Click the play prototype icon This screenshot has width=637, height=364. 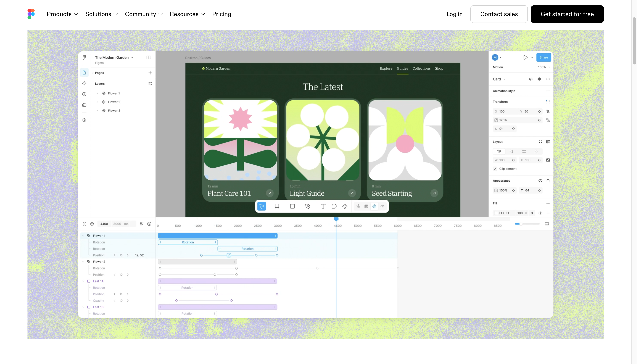click(x=526, y=57)
